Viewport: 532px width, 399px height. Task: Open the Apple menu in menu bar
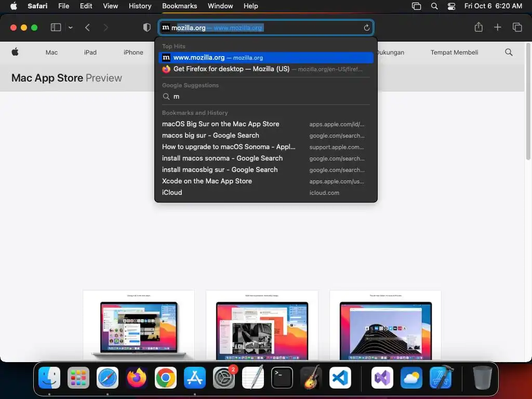(14, 6)
